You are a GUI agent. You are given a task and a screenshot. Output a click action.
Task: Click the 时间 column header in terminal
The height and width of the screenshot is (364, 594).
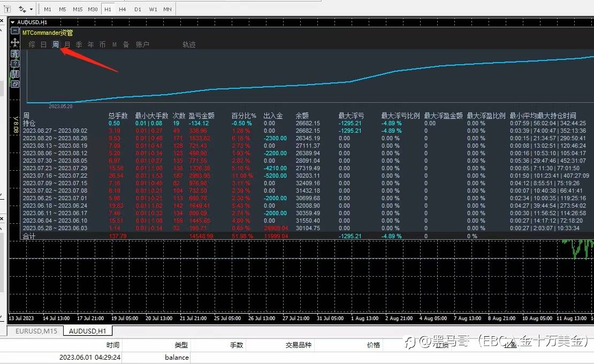pyautogui.click(x=113, y=345)
